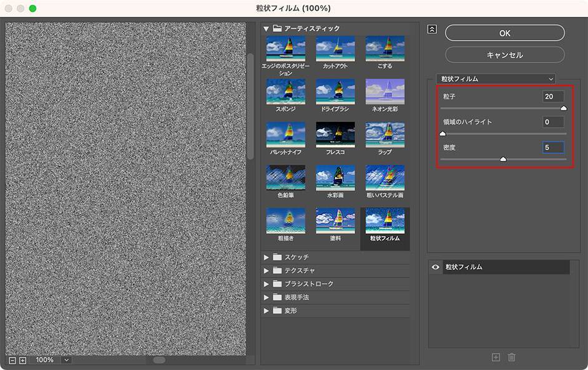Expand the スケッチ folder

tap(267, 257)
